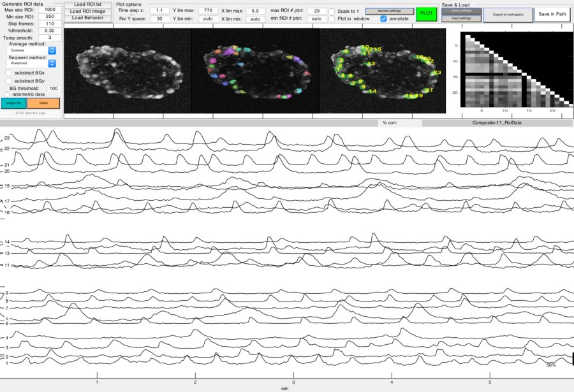The width and height of the screenshot is (574, 392).
Task: Click the 3 min axis tick label
Action: pos(293,382)
